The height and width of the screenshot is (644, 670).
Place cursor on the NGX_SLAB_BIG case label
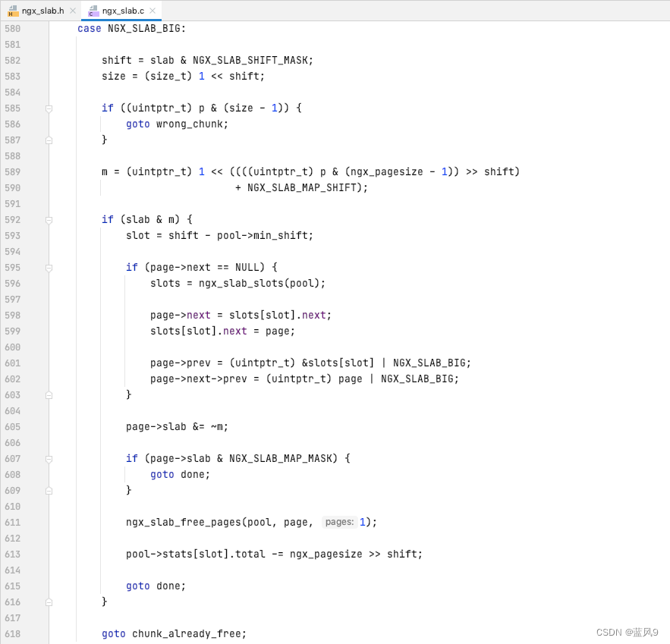coord(144,28)
